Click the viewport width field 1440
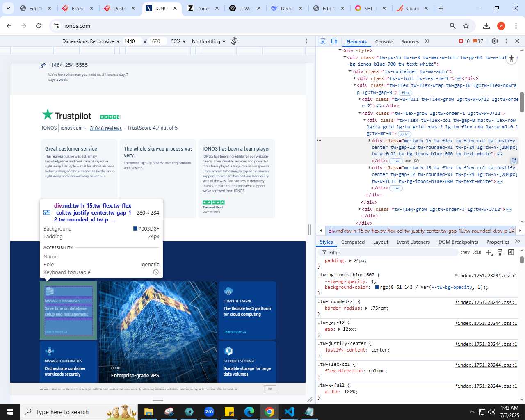The image size is (525, 420). [x=132, y=41]
